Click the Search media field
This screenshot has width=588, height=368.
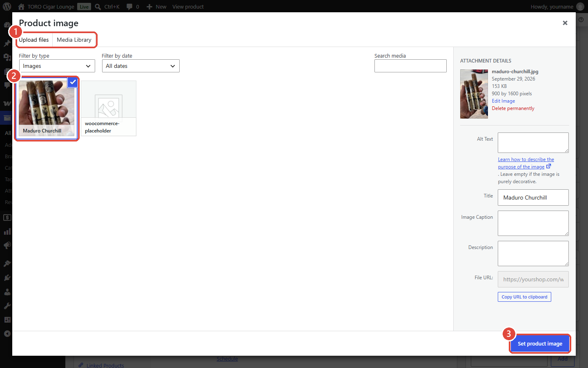coord(410,66)
